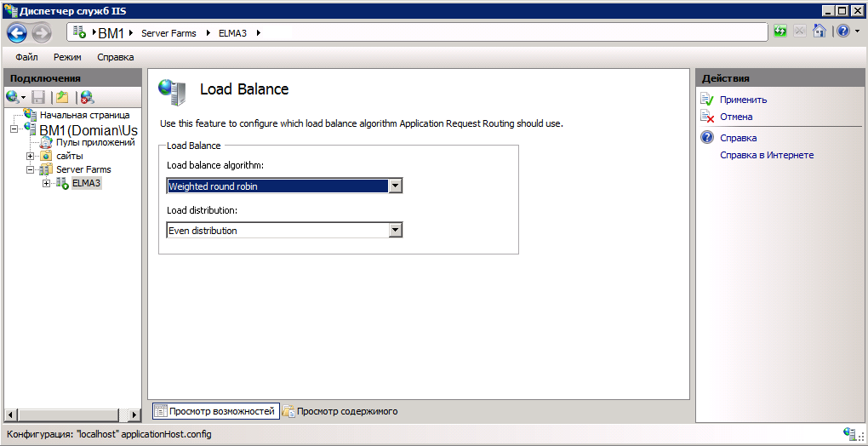Image resolution: width=868 pixels, height=446 pixels.
Task: Expand the ELMA3 server farm node
Action: [x=46, y=183]
